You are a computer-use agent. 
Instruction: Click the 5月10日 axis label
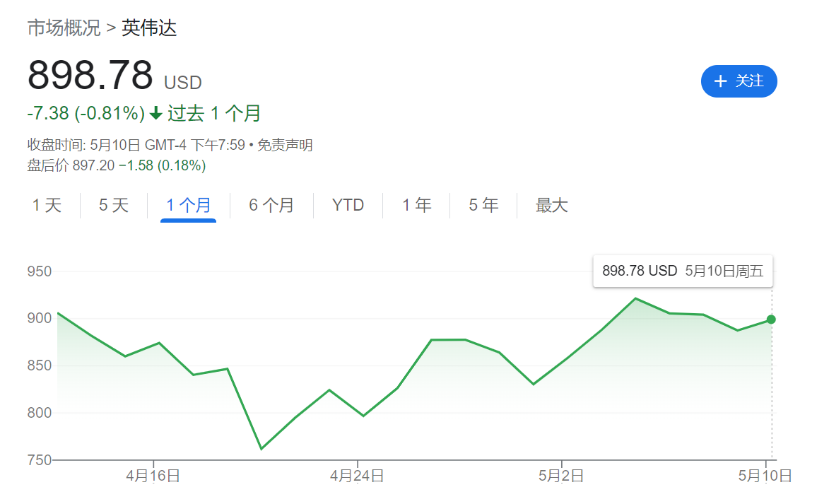coord(765,476)
